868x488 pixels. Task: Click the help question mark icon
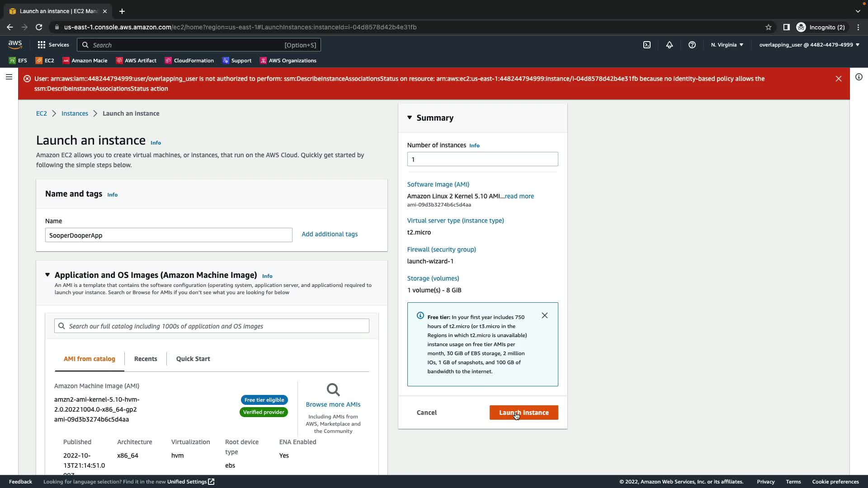[692, 45]
